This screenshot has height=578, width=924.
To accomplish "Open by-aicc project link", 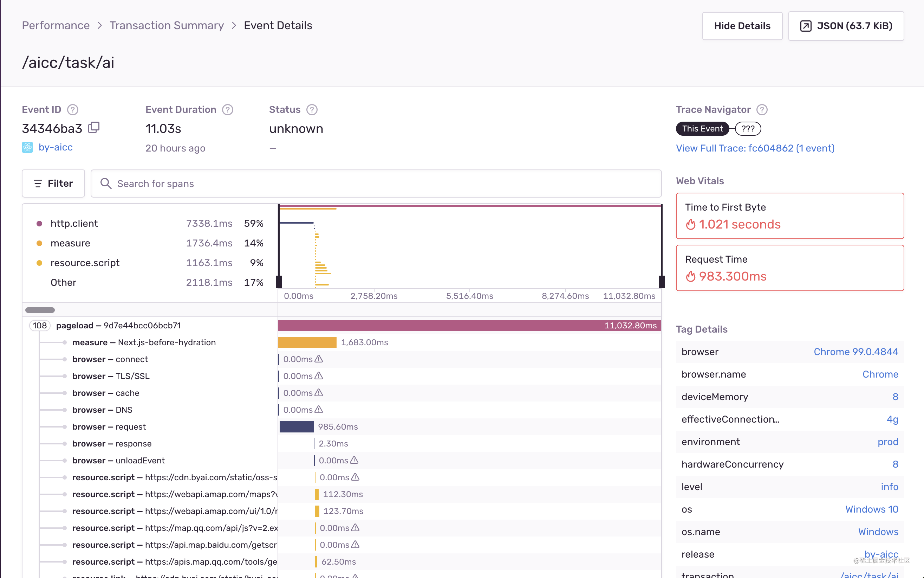I will [x=56, y=148].
